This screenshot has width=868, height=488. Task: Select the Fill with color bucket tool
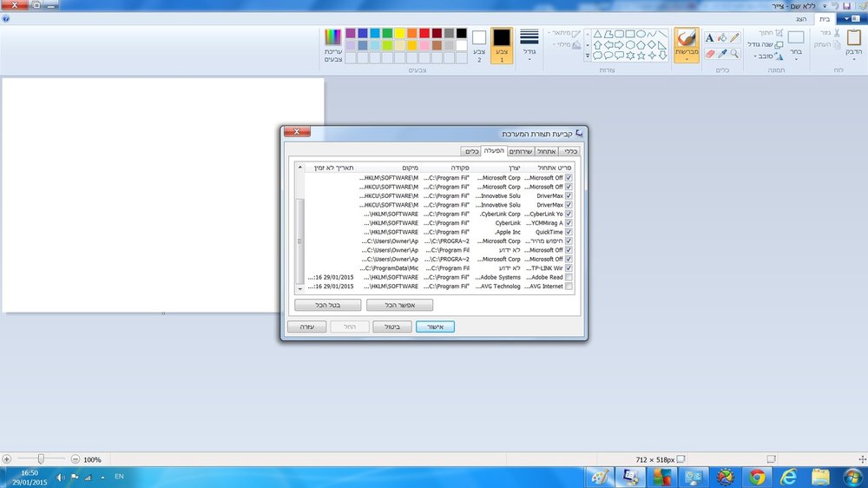coord(722,37)
